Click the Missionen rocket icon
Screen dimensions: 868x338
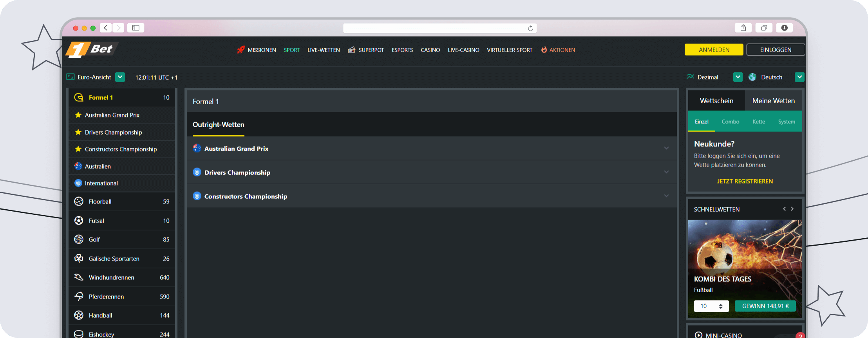tap(241, 50)
